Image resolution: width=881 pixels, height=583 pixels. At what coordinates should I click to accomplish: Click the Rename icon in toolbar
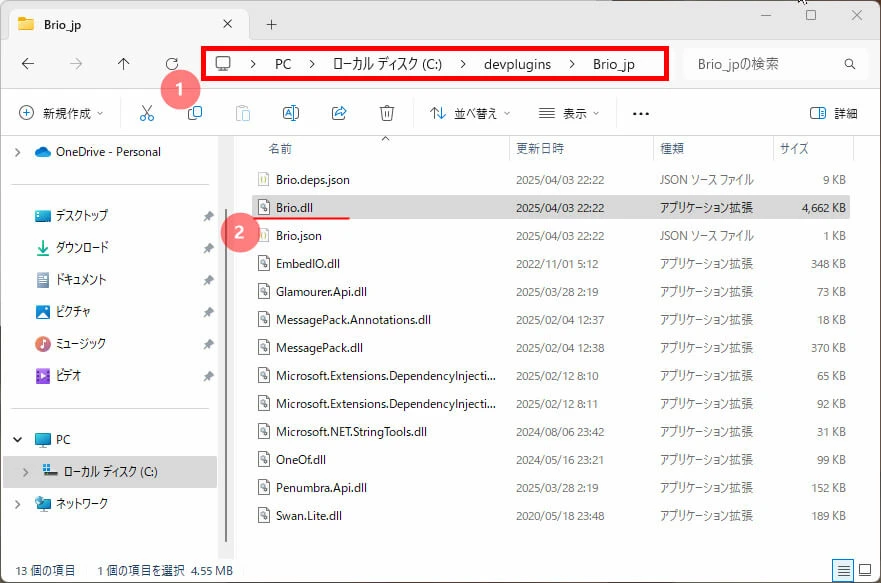click(x=290, y=113)
